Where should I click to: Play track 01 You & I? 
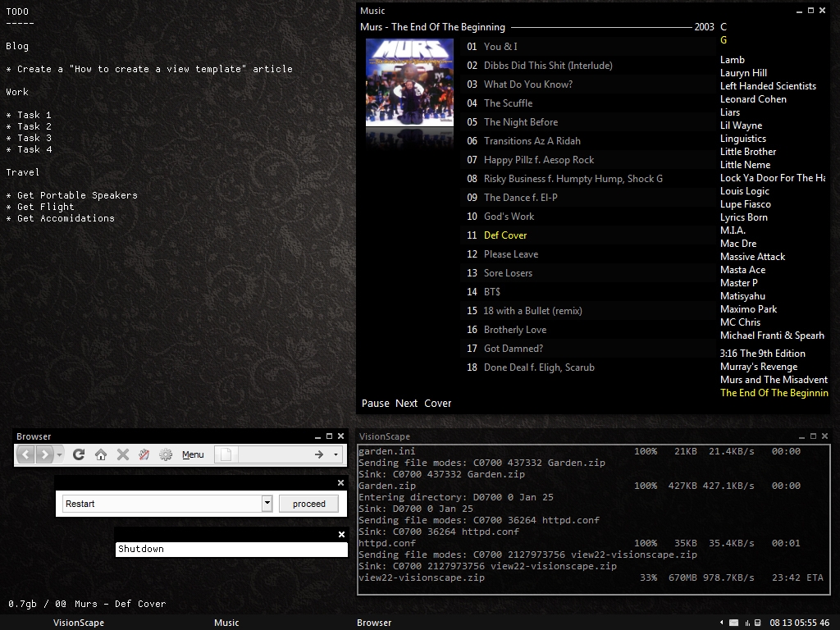click(x=588, y=47)
